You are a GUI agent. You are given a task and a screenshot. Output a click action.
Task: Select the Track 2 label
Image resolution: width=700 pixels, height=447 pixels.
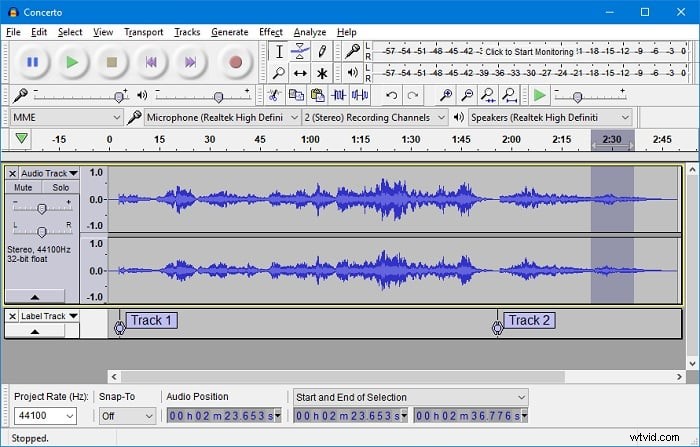[529, 320]
